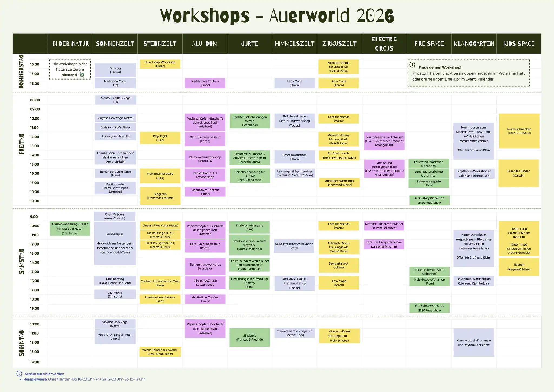This screenshot has height=392, width=554.
Task: Select the ELECTRIC CIRCUS column header
Action: click(x=384, y=44)
